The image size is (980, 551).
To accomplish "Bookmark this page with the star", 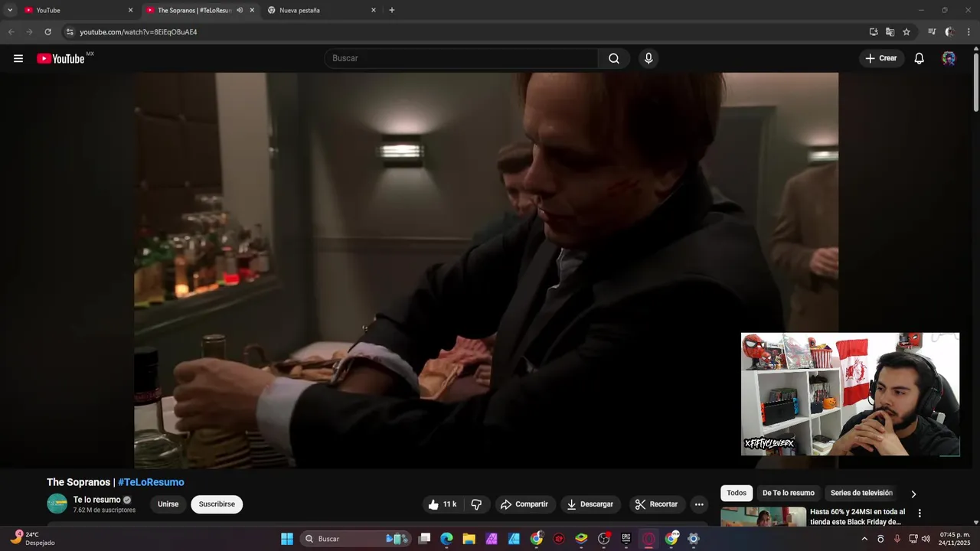I will point(906,32).
